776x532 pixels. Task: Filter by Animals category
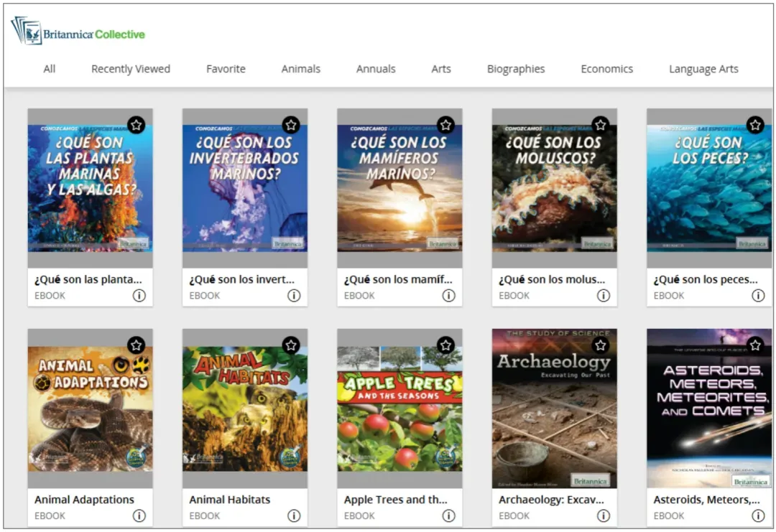pyautogui.click(x=301, y=69)
